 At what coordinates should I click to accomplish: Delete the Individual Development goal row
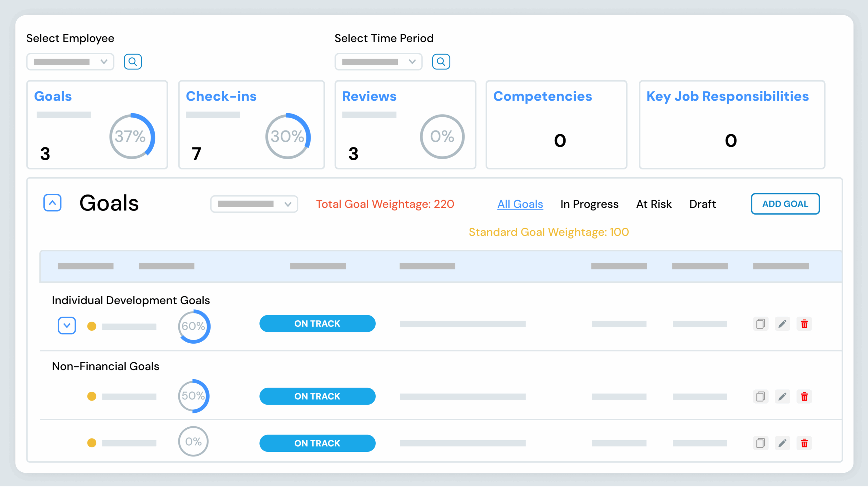(x=804, y=324)
